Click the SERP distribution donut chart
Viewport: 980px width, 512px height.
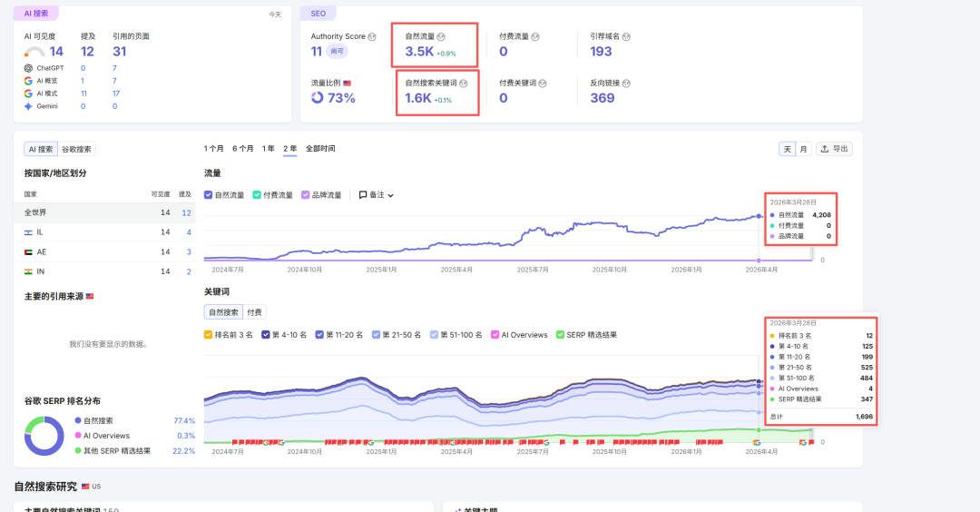point(44,436)
